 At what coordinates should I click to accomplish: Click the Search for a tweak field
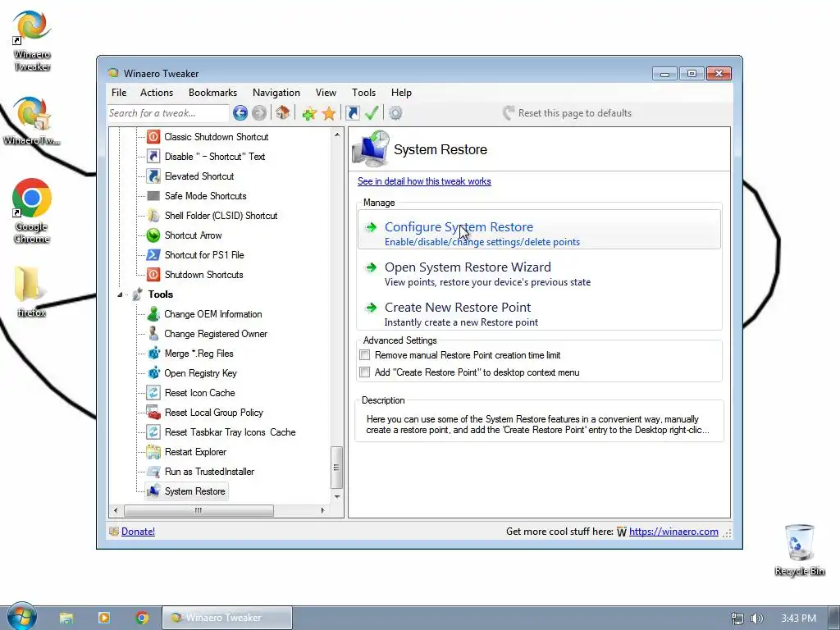coord(168,113)
